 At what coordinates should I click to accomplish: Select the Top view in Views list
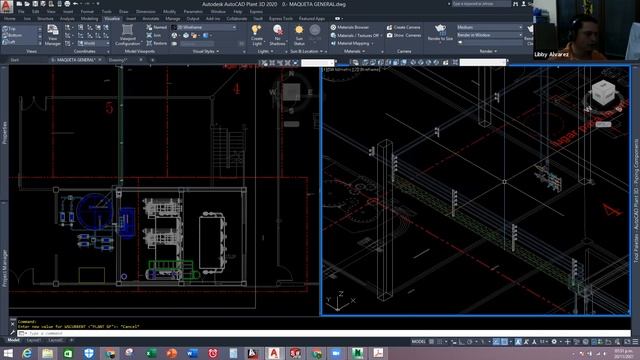pyautogui.click(x=10, y=29)
